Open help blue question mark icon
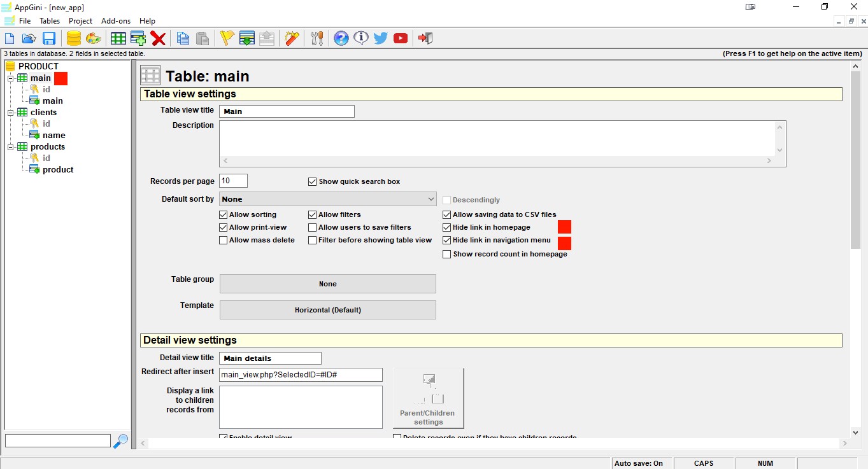Viewport: 868px width, 469px height. (341, 39)
